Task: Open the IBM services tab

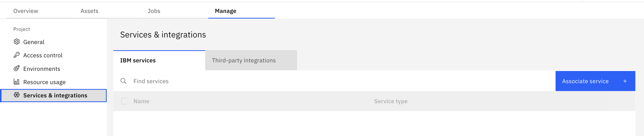Action: [x=138, y=60]
